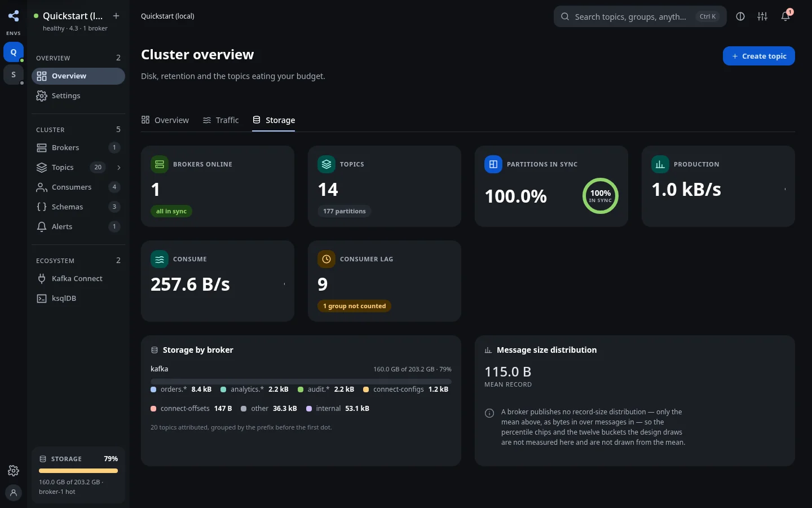
Task: Click the search topics input field
Action: 640,16
